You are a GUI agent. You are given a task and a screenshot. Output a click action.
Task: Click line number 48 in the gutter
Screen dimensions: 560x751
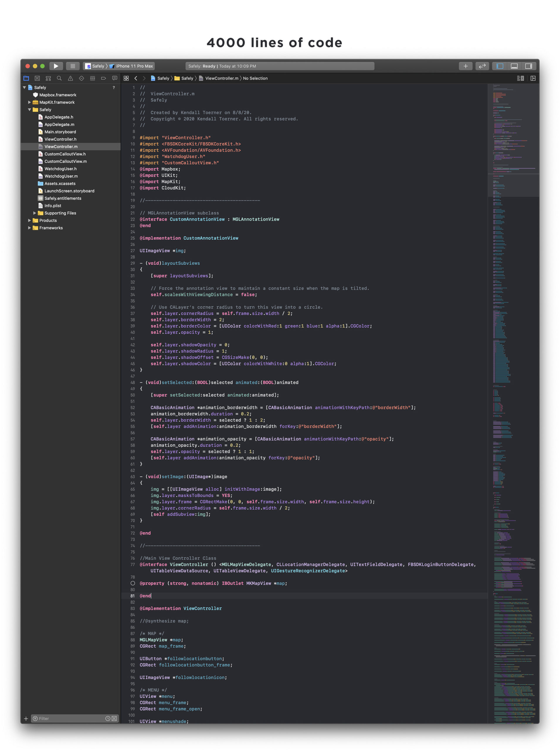(x=133, y=383)
